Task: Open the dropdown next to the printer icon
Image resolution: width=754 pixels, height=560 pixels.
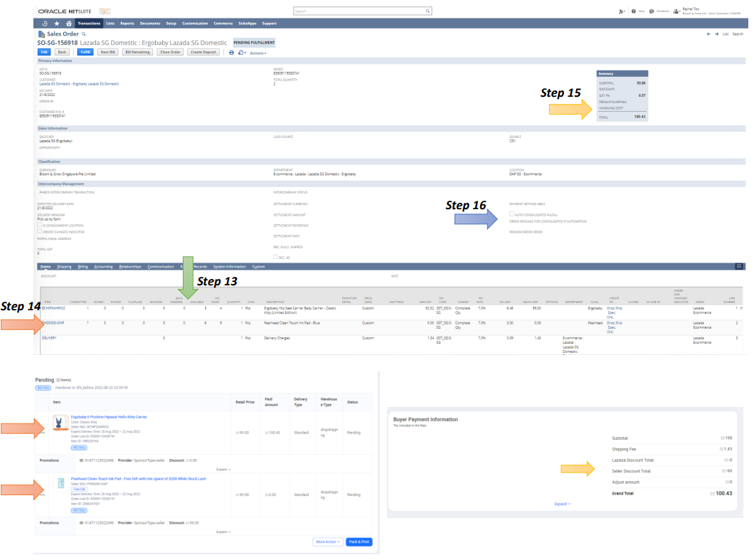Action: [x=242, y=53]
